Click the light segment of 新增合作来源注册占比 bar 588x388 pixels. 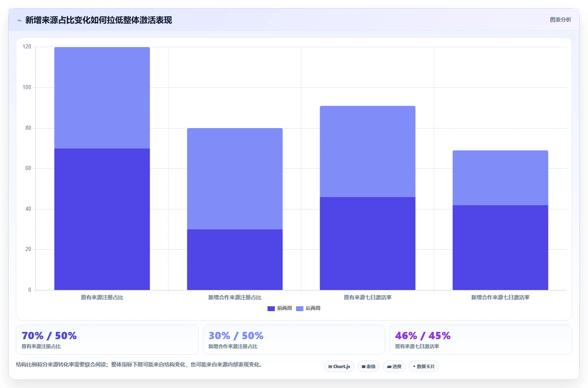(235, 179)
